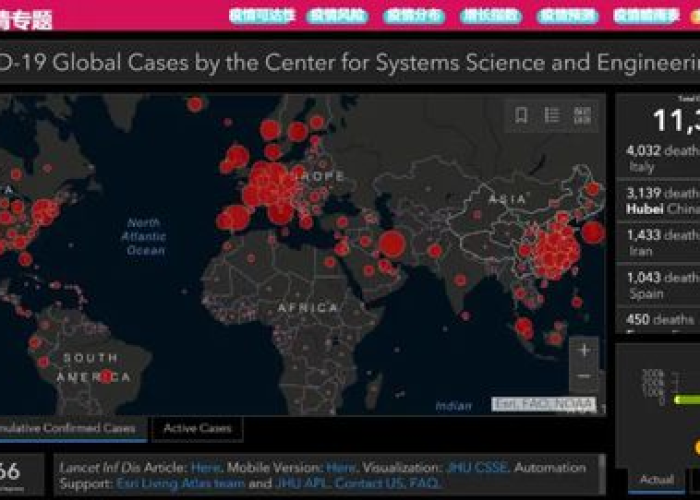The image size is (700, 500).
Task: Click the large red circle east of China's coast
Action: (593, 233)
